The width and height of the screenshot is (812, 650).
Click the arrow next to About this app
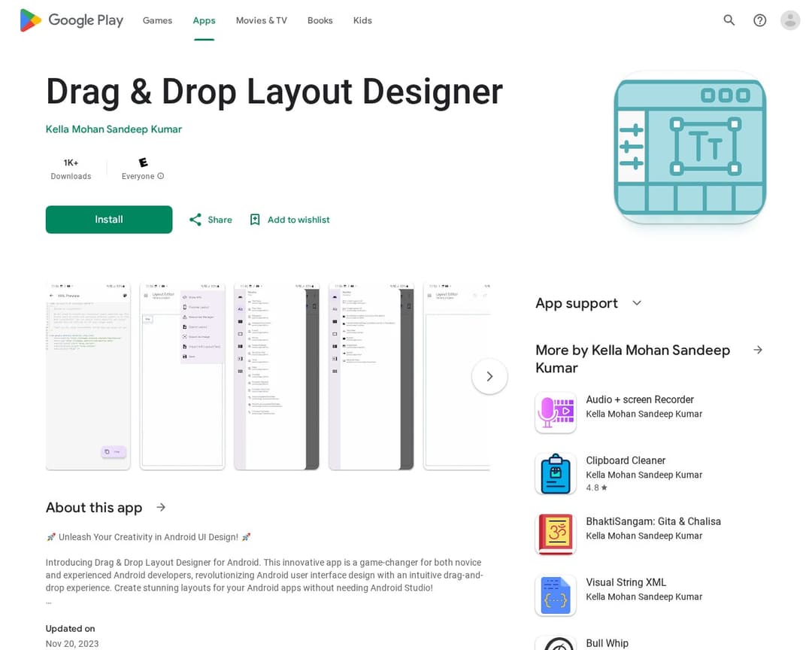pyautogui.click(x=161, y=508)
